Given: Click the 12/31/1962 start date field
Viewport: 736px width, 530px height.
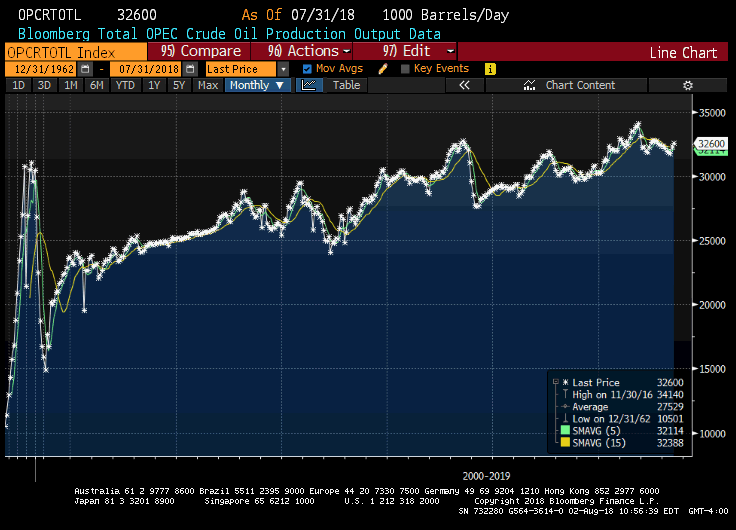Looking at the screenshot, I should 41,69.
